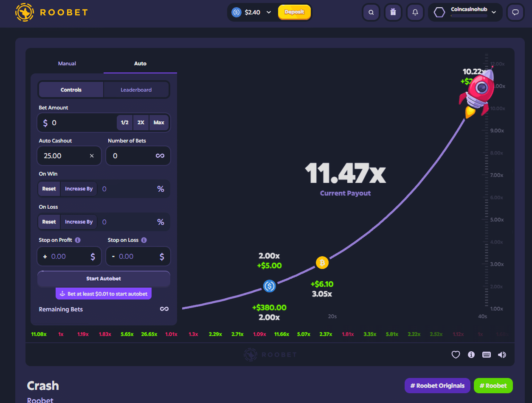
Task: Click the 3.35x history result
Action: (x=370, y=334)
